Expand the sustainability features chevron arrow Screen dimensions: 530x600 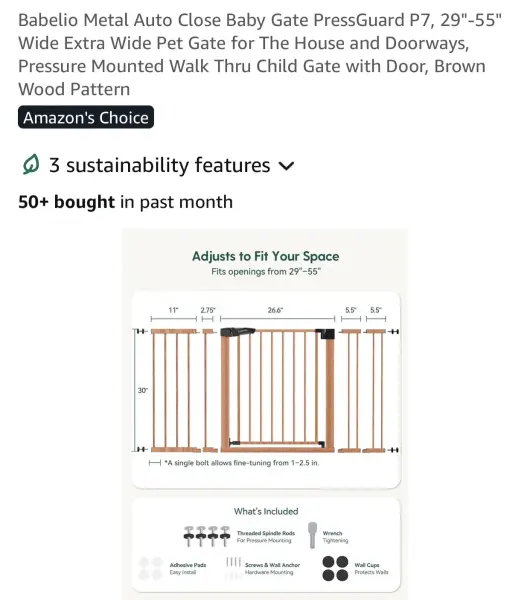tap(286, 166)
